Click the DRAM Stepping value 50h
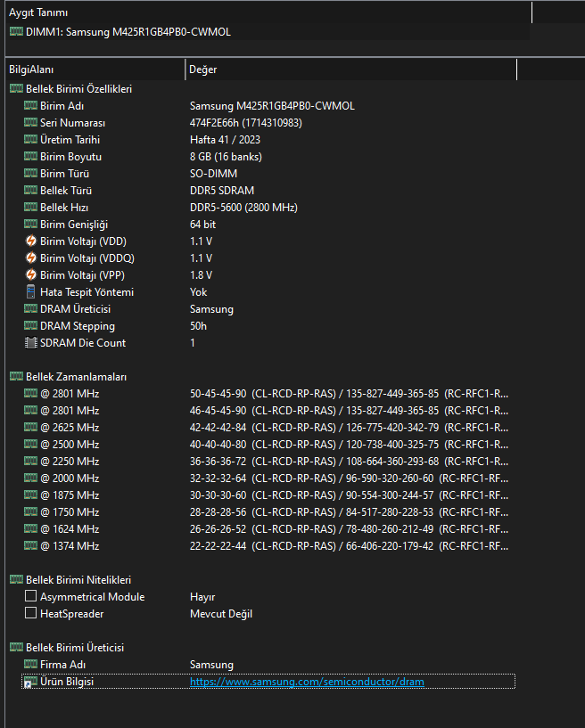The height and width of the screenshot is (728, 585). [198, 326]
